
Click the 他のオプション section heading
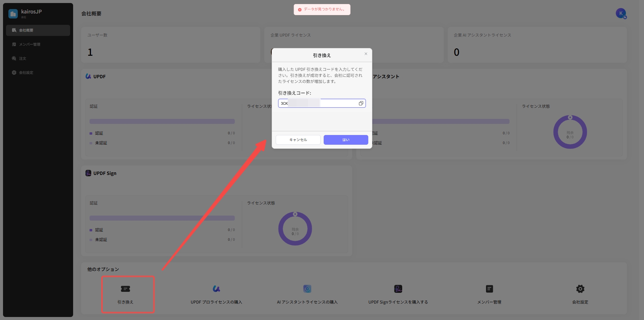pos(103,269)
